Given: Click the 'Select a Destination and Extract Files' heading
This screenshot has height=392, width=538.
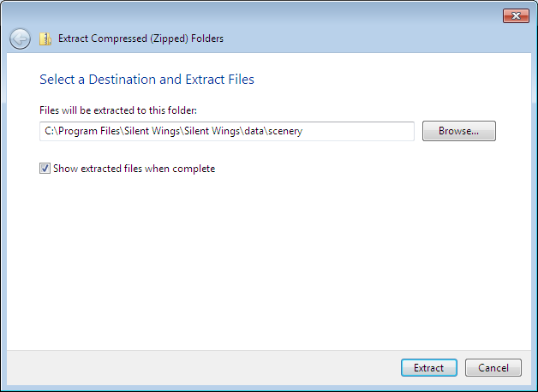Looking at the screenshot, I should (146, 80).
